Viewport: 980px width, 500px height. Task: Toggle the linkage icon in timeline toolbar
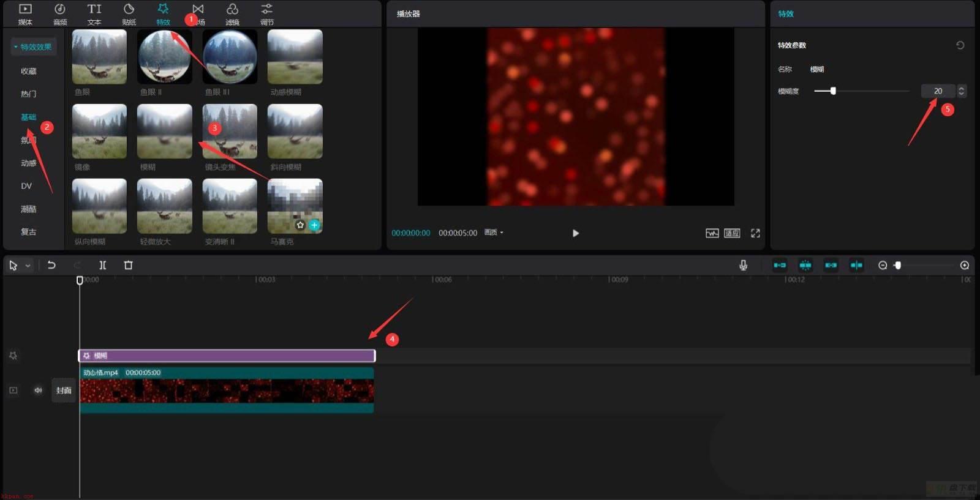(831, 265)
